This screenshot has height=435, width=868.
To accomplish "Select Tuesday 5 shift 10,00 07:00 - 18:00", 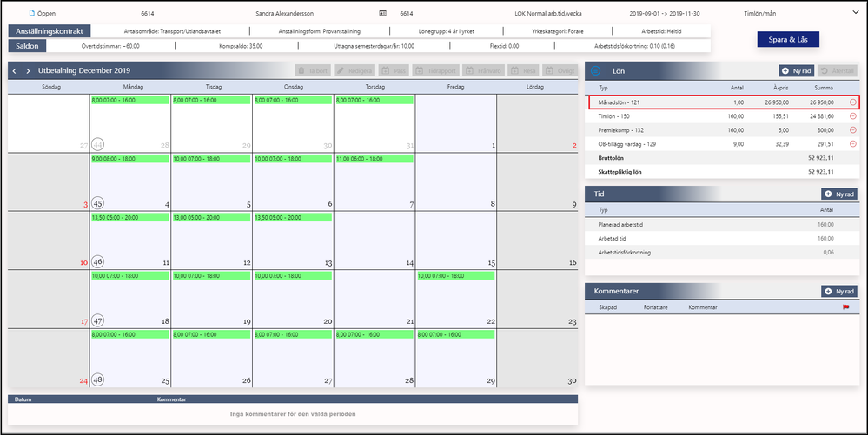I will pos(211,159).
